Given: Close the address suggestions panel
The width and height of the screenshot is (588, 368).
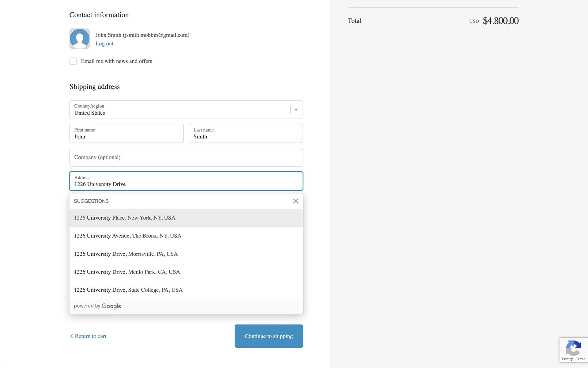Looking at the screenshot, I should tap(295, 201).
